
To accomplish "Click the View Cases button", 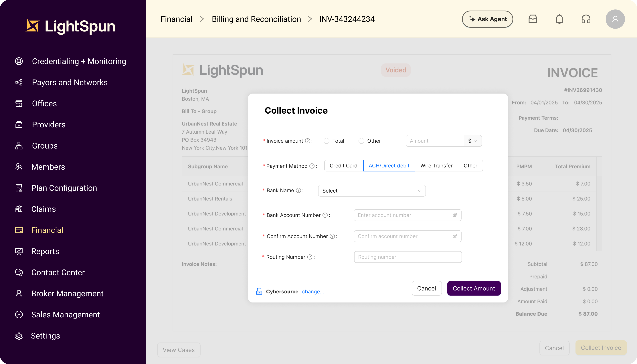I will click(179, 350).
